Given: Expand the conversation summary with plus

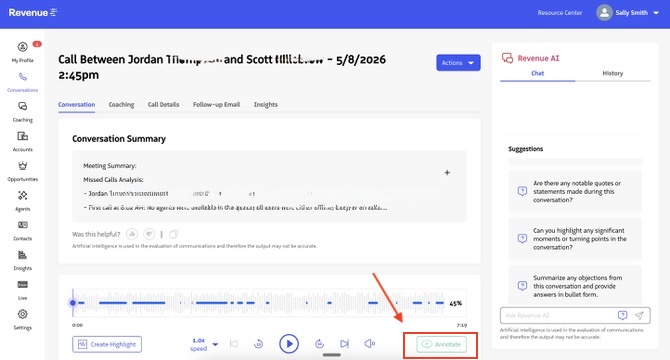Looking at the screenshot, I should tap(447, 173).
